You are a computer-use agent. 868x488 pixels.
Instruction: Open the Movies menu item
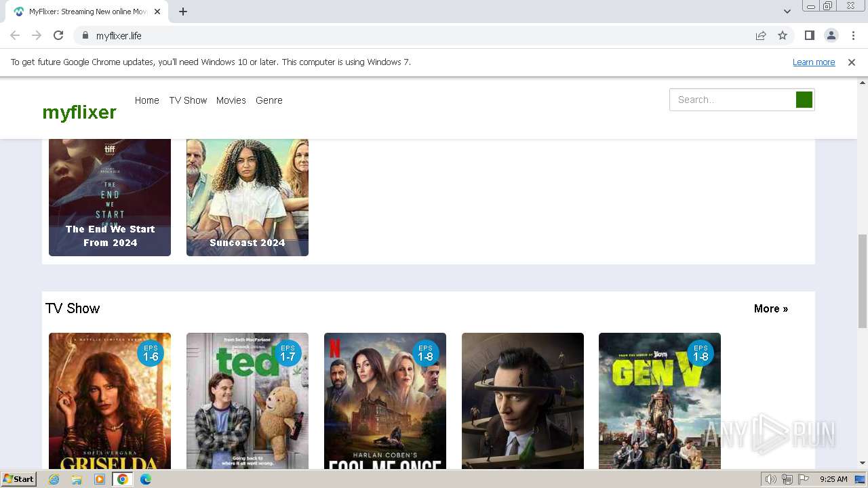point(231,100)
